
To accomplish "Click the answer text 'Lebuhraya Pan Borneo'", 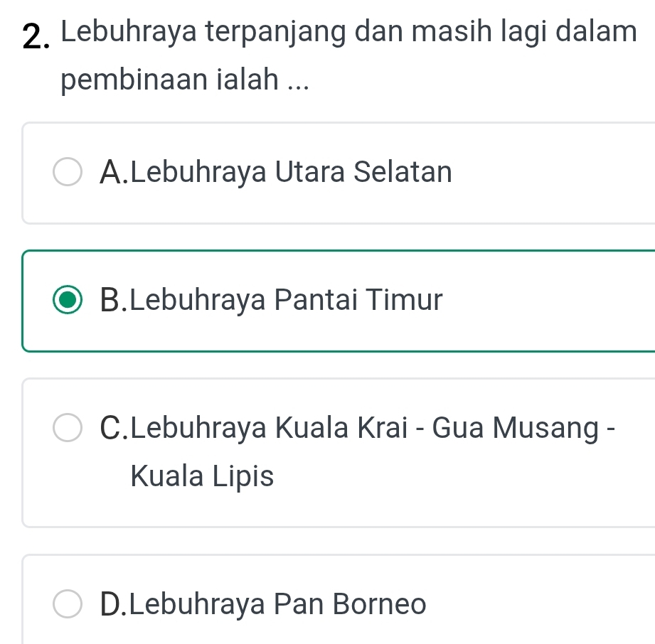I will click(x=279, y=604).
